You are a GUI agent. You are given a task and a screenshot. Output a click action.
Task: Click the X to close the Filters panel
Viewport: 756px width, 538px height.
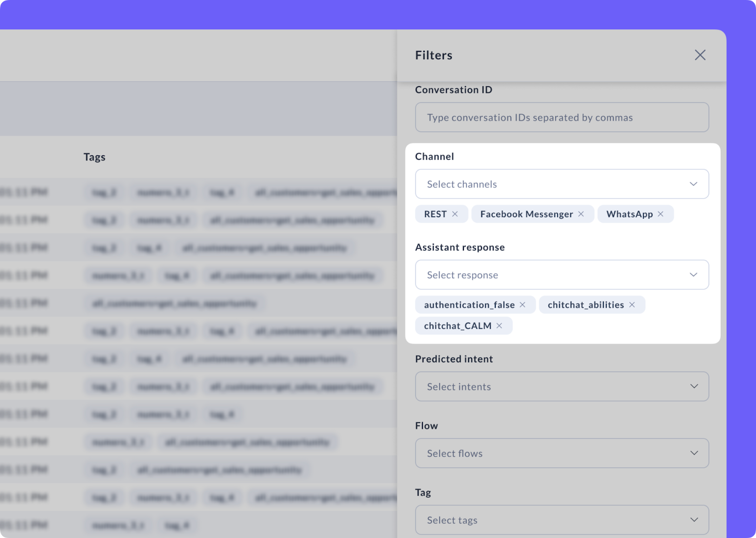click(x=700, y=55)
